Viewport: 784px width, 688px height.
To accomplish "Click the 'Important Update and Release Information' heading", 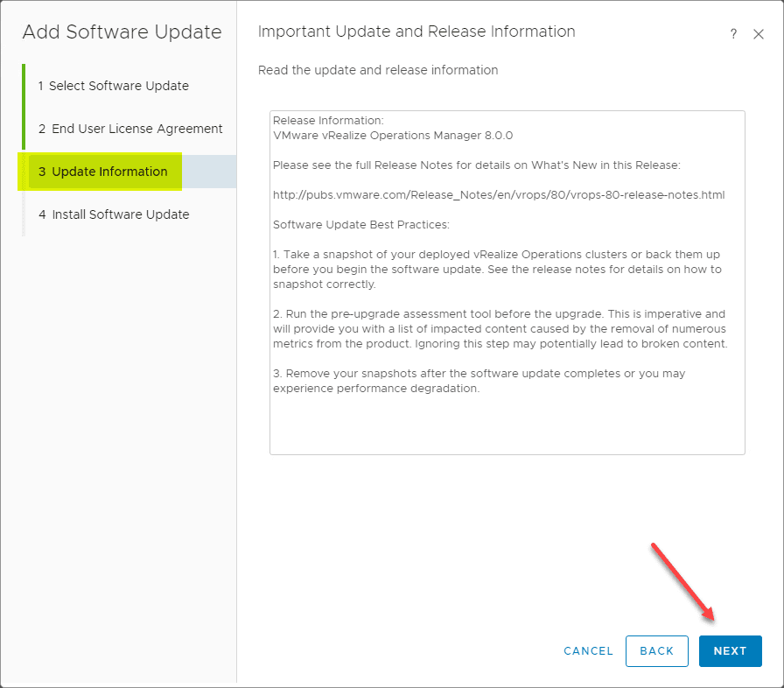I will pos(416,32).
